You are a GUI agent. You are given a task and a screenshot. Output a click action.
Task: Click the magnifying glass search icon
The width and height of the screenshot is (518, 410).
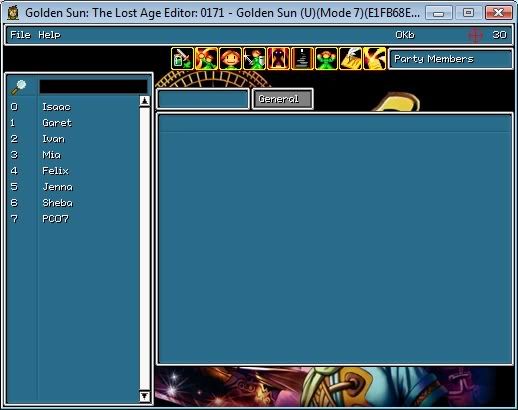[19, 87]
